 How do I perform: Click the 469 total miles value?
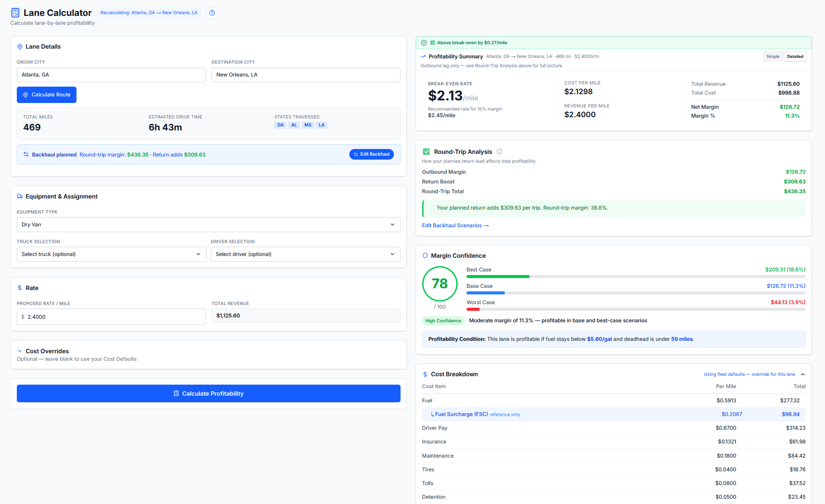click(32, 127)
